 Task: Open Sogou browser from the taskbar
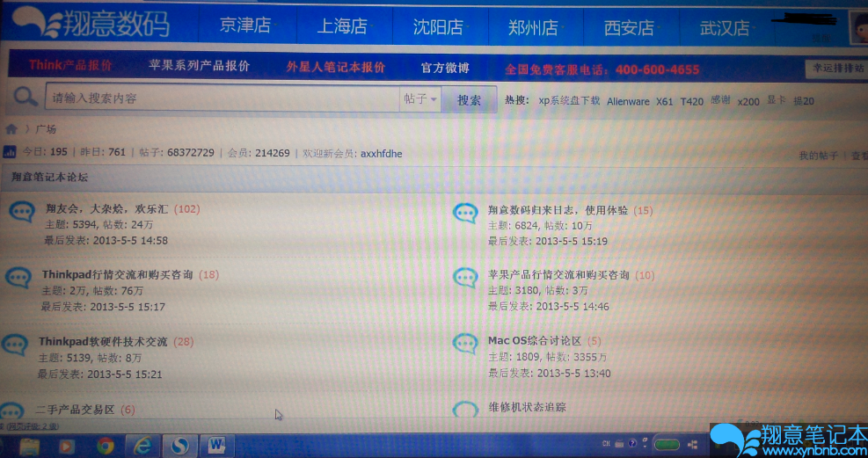click(180, 446)
